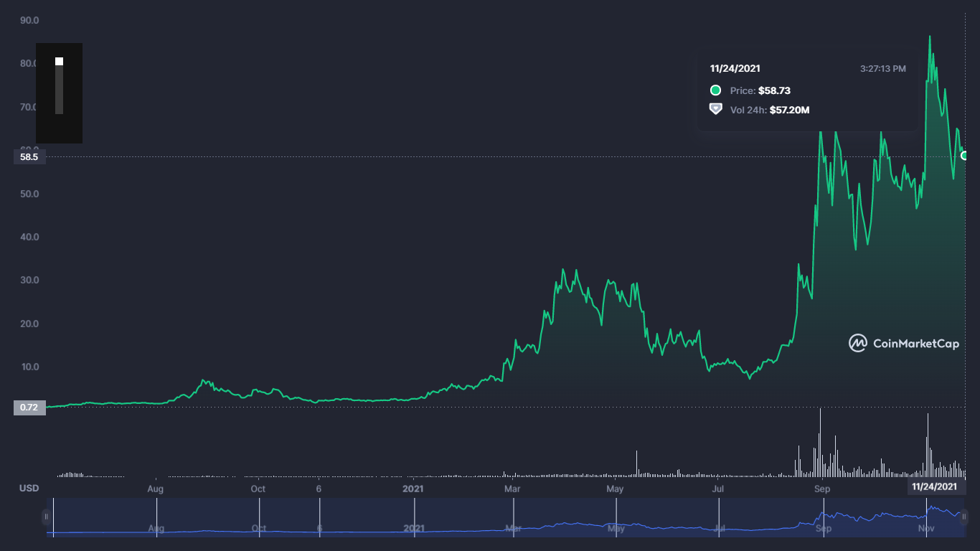
Task: Click the left range handle of the scrubber
Action: 47,516
